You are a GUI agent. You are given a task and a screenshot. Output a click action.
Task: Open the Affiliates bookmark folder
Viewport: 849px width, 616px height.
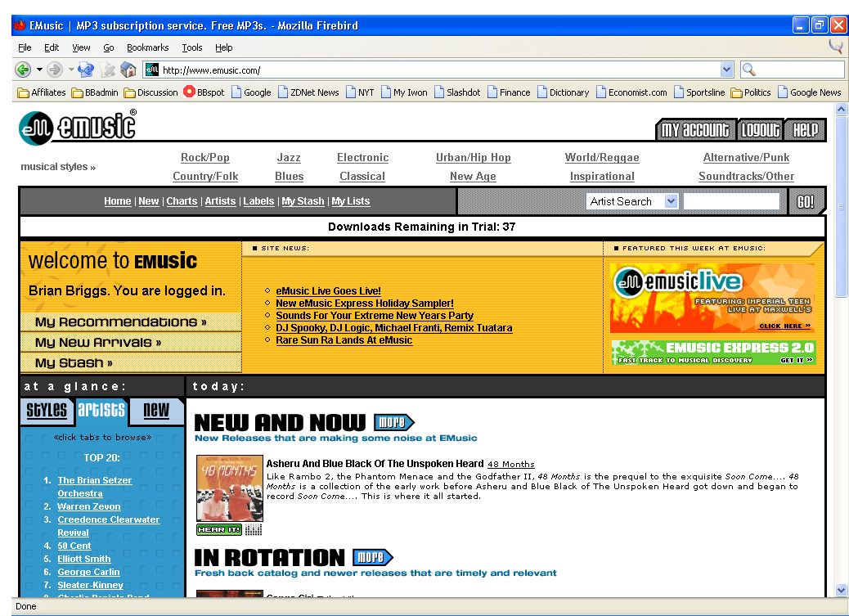click(42, 92)
